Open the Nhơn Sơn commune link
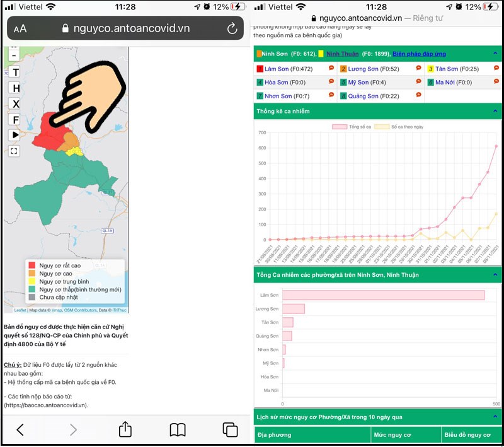 278,96
